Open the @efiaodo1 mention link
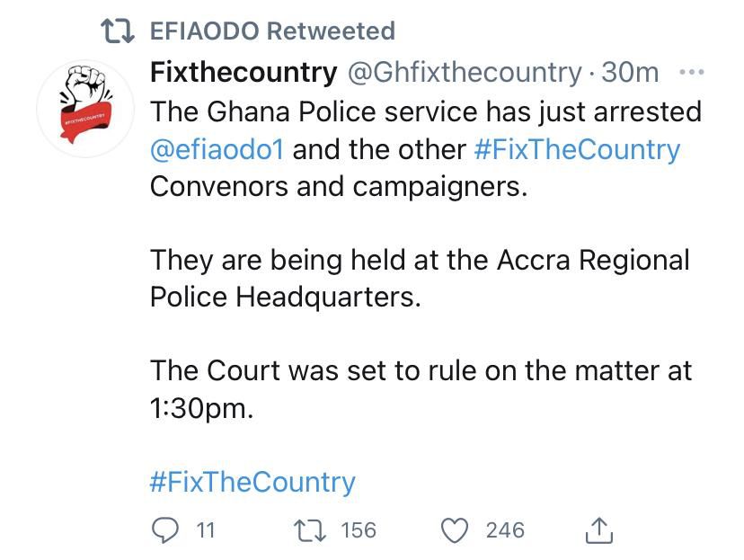Image resolution: width=744 pixels, height=560 pixels. (217, 149)
